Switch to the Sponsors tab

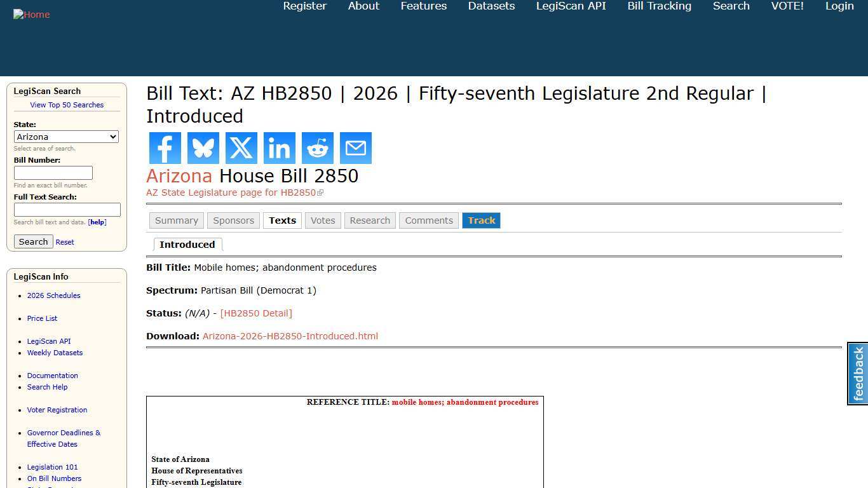233,220
